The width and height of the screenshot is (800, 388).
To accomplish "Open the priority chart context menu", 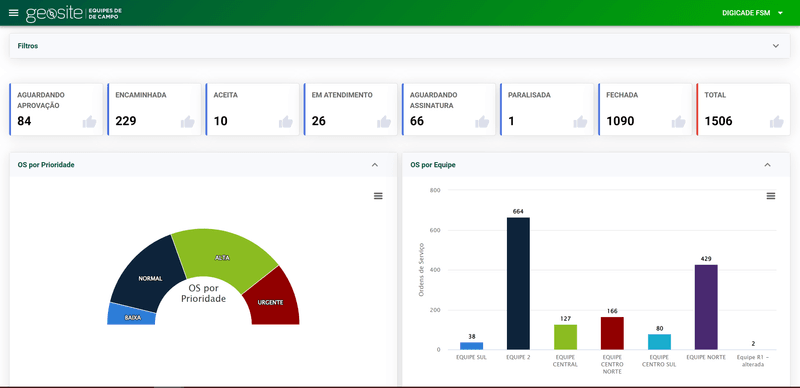I will point(378,196).
